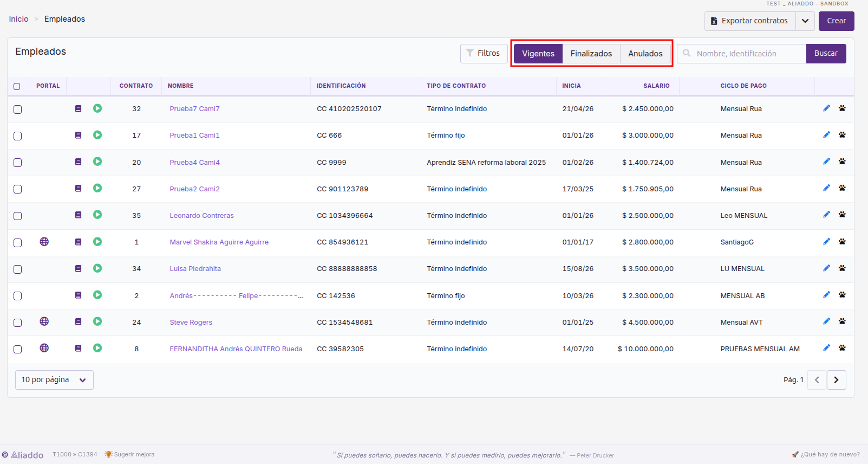This screenshot has width=868, height=464.
Task: Open the purple book icon for Prueba2 Cami2
Action: click(x=78, y=188)
